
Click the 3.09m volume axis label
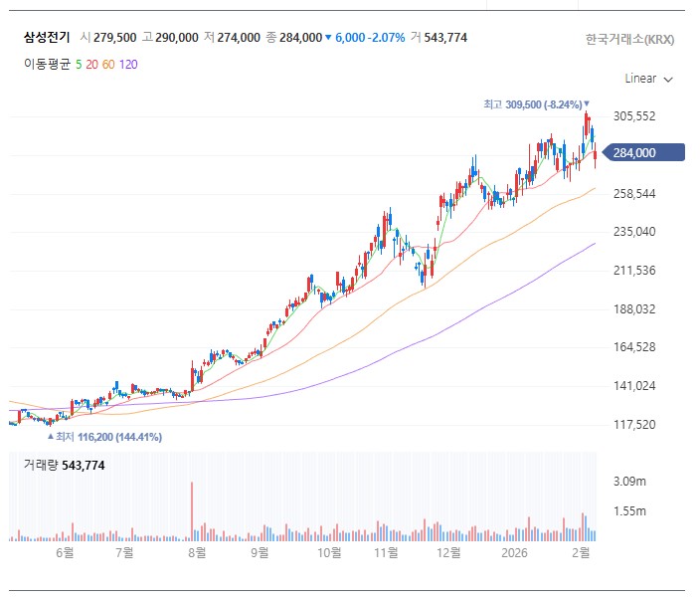click(629, 482)
